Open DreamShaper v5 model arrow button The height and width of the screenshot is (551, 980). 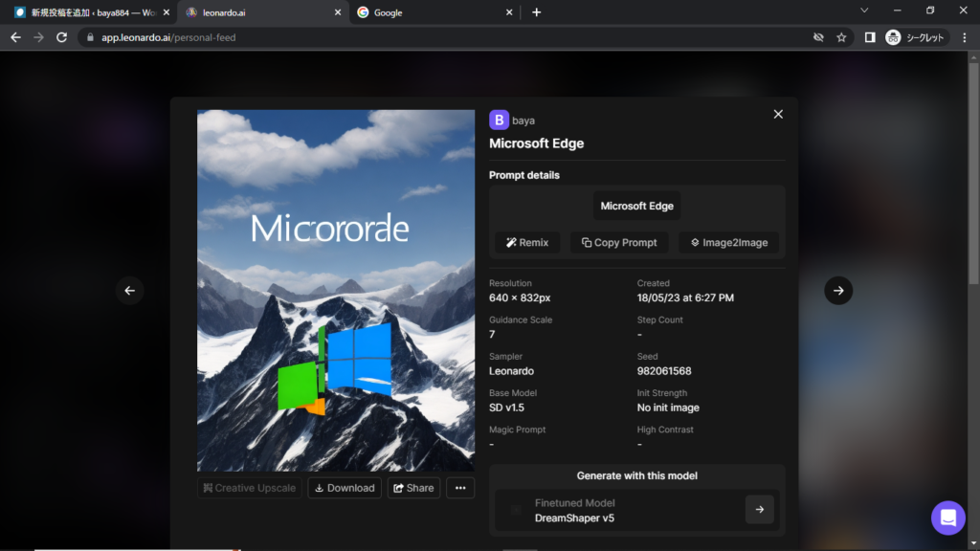coord(759,510)
